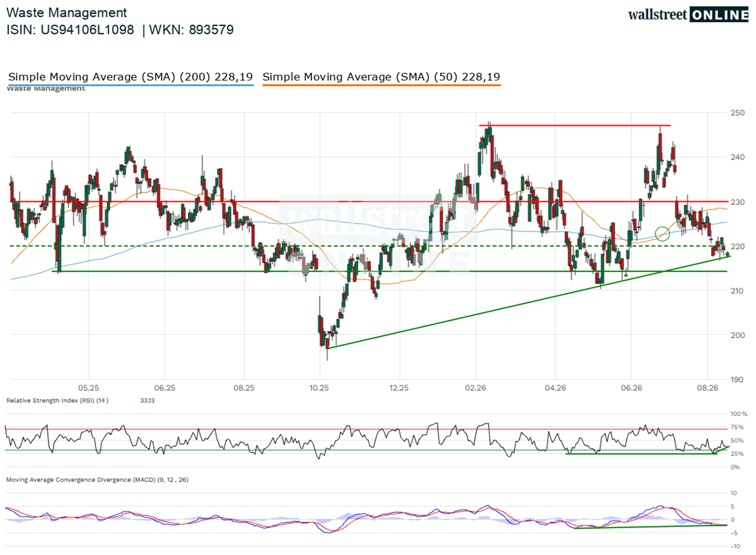Click the 04.26 date axis label

coord(554,387)
